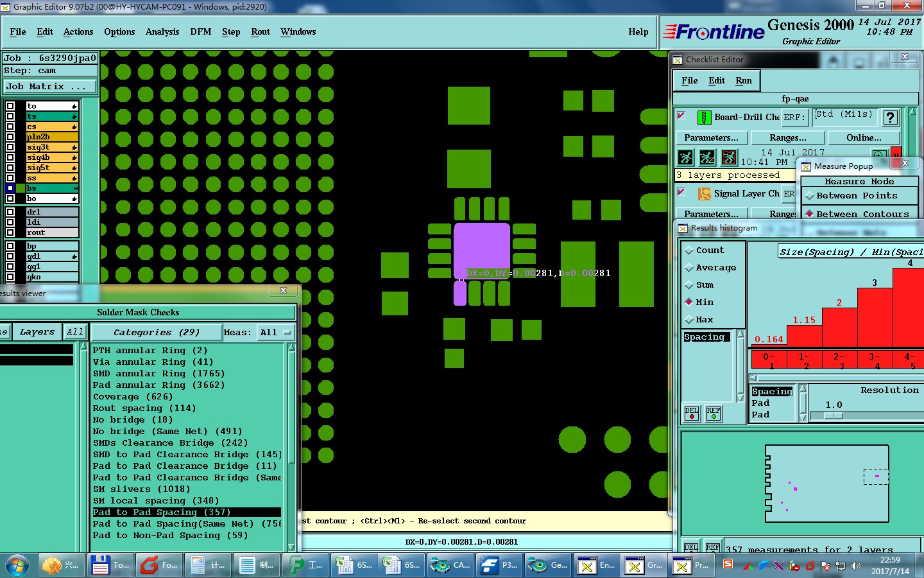Select the Sum histogram option
This screenshot has width=924, height=578.
click(699, 285)
